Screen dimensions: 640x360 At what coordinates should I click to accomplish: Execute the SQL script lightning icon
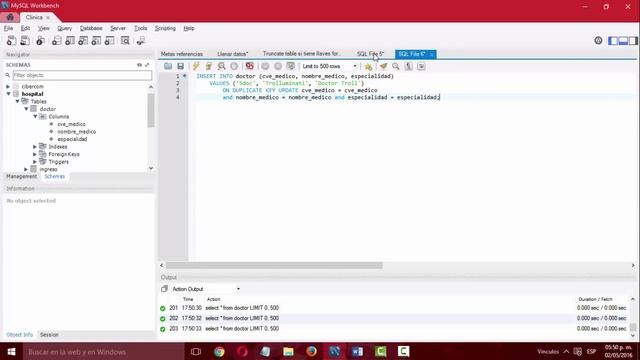point(196,66)
